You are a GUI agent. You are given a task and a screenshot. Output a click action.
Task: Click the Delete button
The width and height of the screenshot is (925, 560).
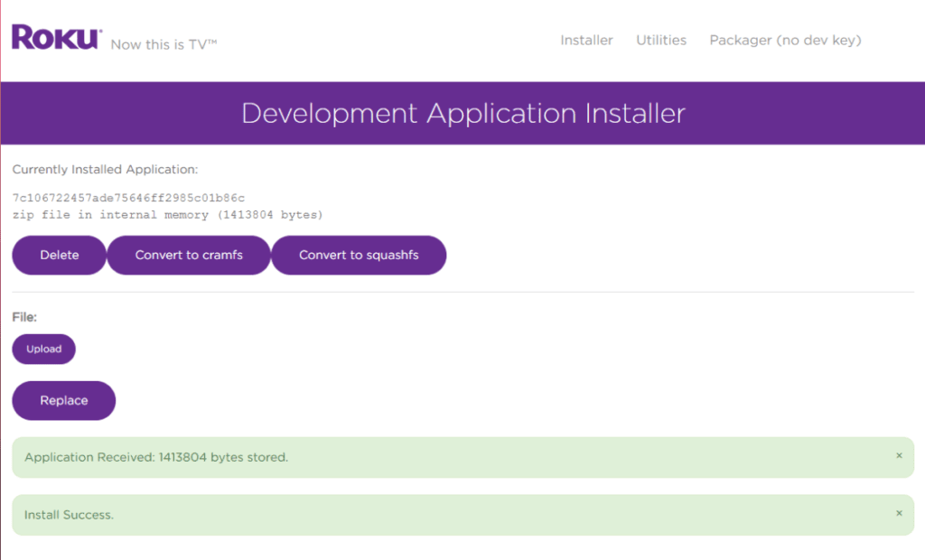(59, 255)
